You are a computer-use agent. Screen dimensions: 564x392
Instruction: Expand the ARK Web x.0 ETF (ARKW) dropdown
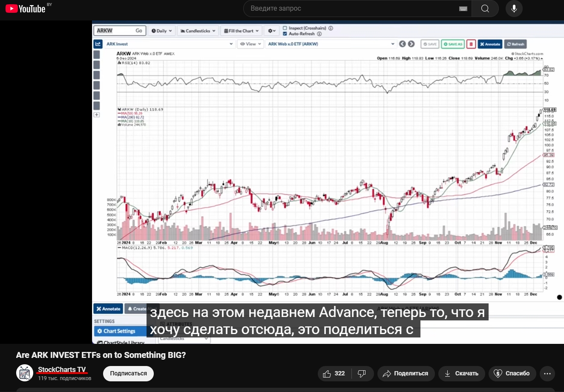[x=331, y=44]
